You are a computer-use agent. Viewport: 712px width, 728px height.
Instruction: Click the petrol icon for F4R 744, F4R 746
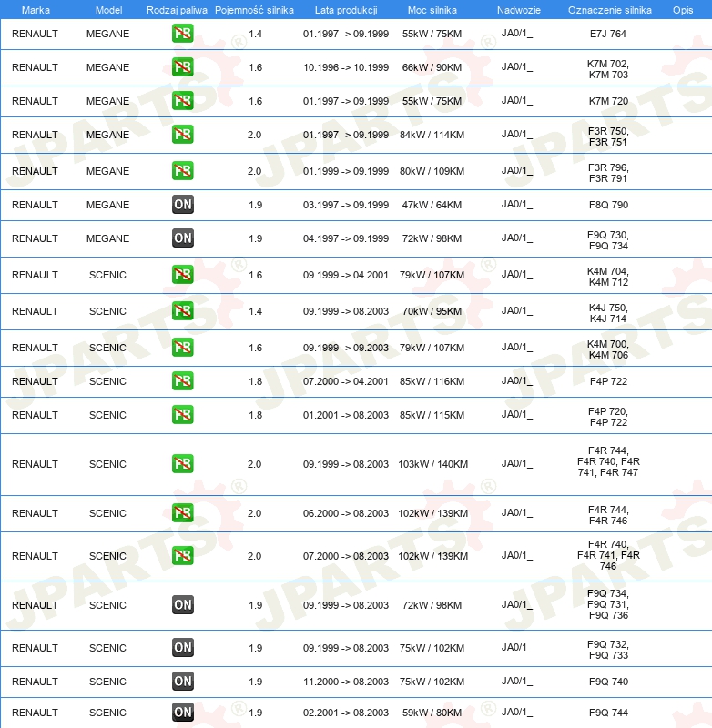182,513
